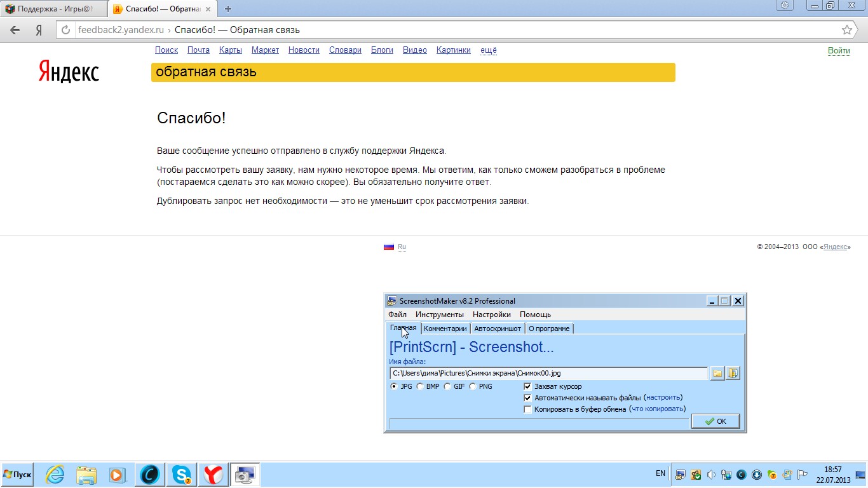Click the Яндекс logo
The height and width of the screenshot is (488, 868).
69,71
